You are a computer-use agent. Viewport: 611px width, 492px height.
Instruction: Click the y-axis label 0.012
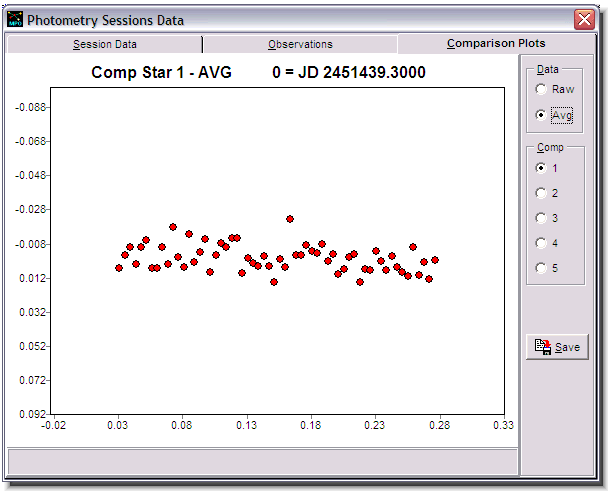[33, 278]
